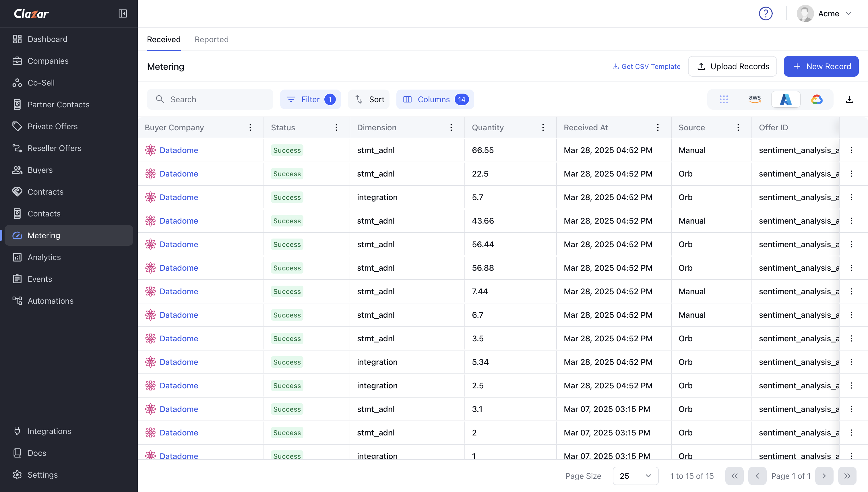Open Contacts in sidebar

(x=69, y=214)
